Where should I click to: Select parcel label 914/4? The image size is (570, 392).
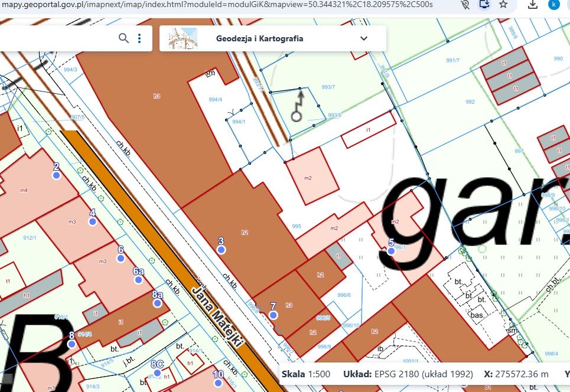[x=84, y=334]
